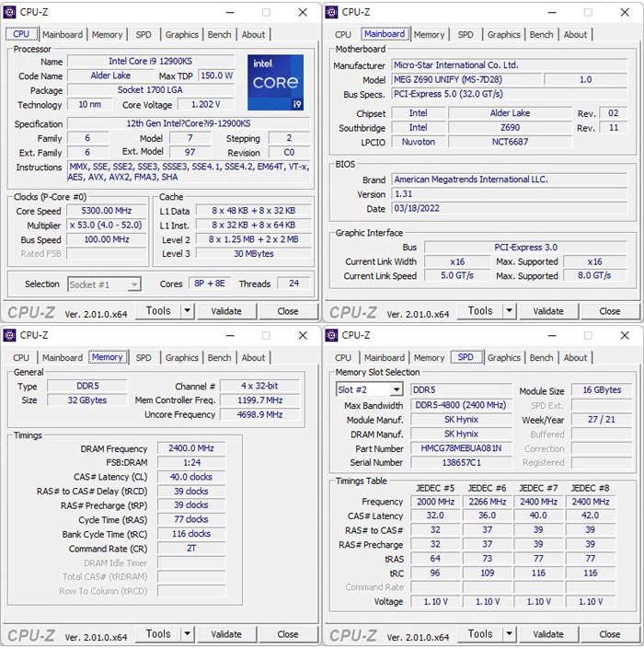
Task: Click BIOS version value 1.31
Action: [x=510, y=194]
